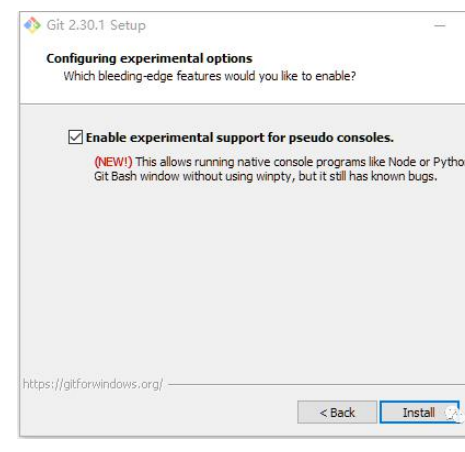The width and height of the screenshot is (465, 452).
Task: Minimize the Git Setup window
Action: click(440, 25)
